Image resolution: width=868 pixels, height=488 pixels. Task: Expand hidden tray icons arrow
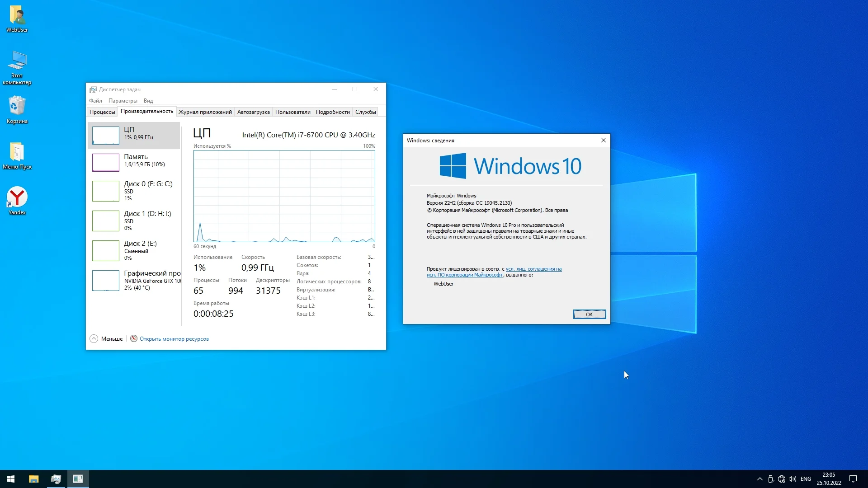pyautogui.click(x=760, y=479)
